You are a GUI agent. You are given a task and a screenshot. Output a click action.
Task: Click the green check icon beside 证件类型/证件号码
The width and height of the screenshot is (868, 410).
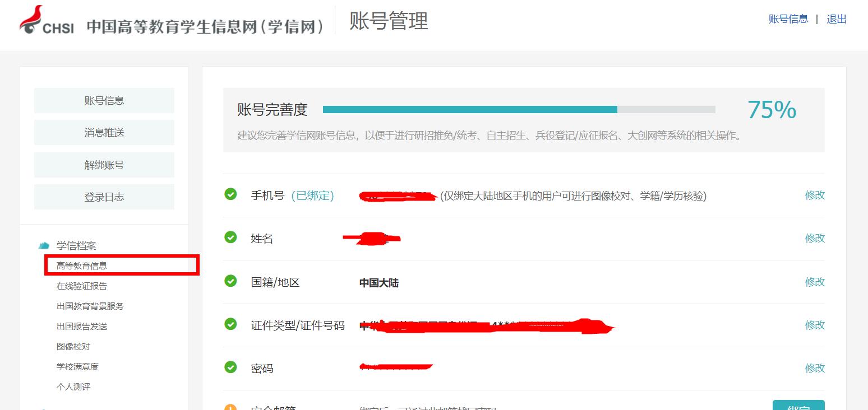coord(230,324)
